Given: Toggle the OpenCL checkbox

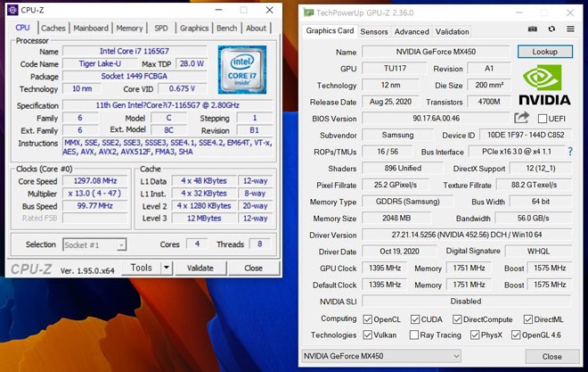Looking at the screenshot, I should pos(367,319).
